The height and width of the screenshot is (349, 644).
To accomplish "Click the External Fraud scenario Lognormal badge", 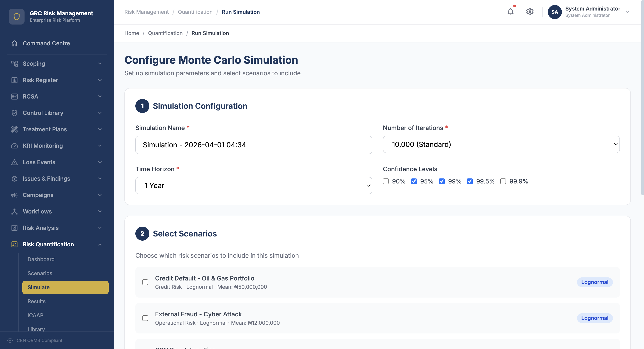I will tap(595, 318).
